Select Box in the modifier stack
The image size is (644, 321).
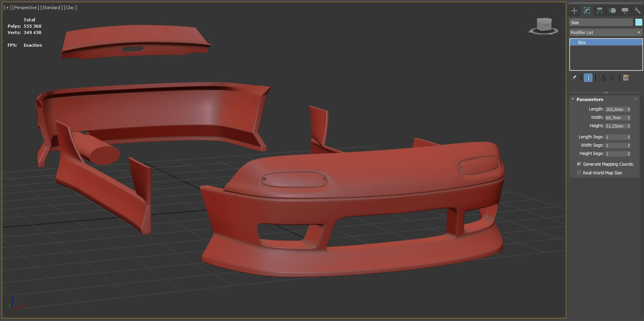tap(606, 42)
